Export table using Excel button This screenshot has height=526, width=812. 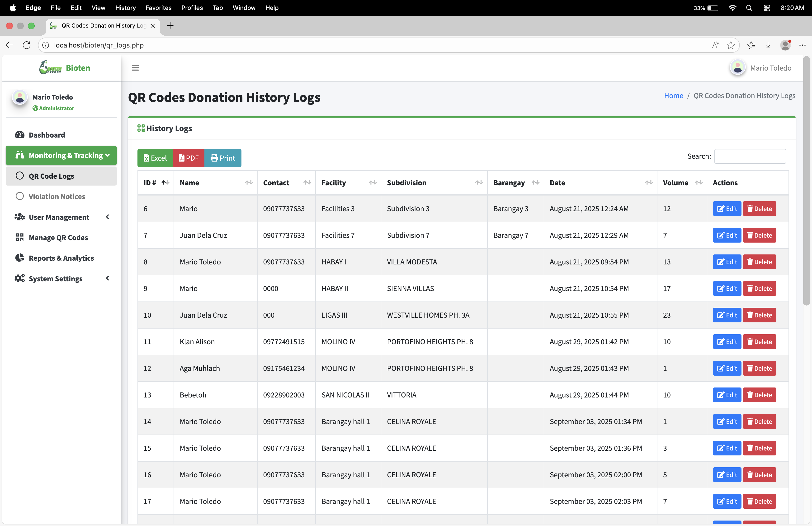(x=155, y=158)
